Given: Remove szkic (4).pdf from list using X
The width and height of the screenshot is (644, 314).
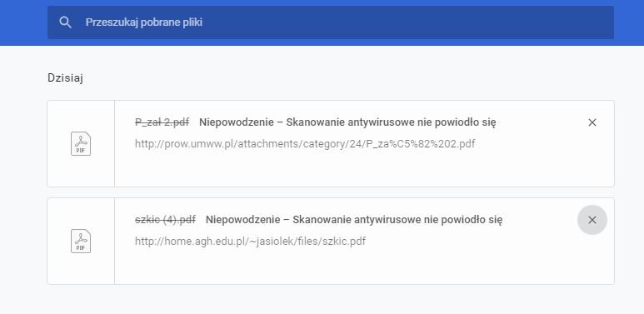Looking at the screenshot, I should [592, 220].
